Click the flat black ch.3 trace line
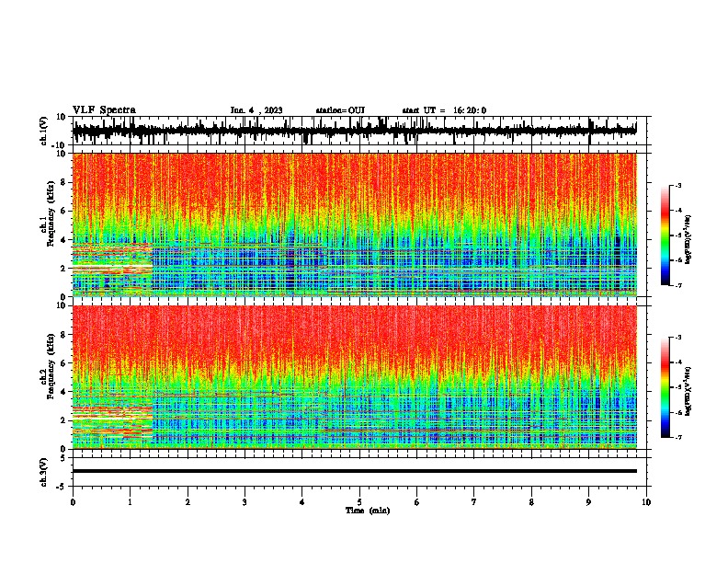Screen dimensions: 728x563 (x=354, y=471)
